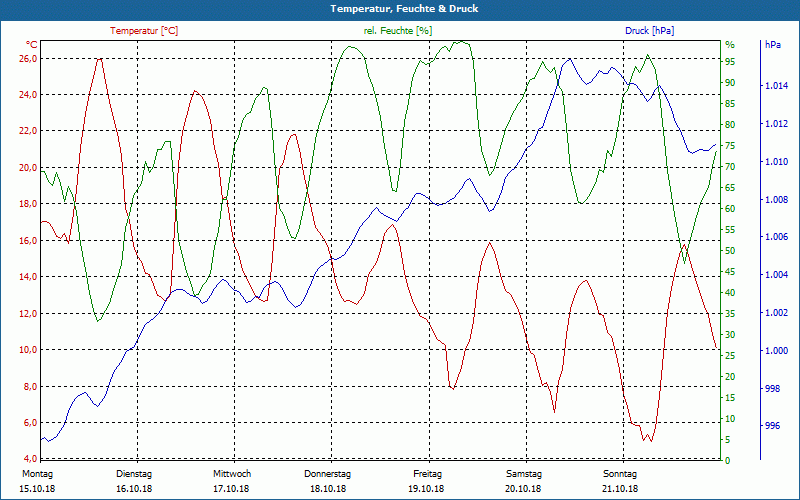
Task: Click the 95 humidity axis value
Action: coord(730,62)
